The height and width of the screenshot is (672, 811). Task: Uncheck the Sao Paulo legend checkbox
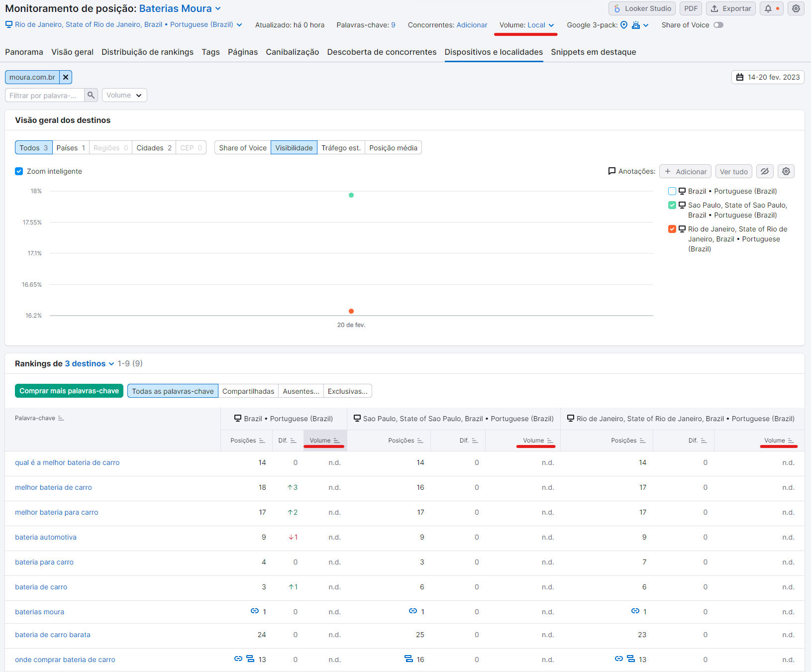(672, 205)
